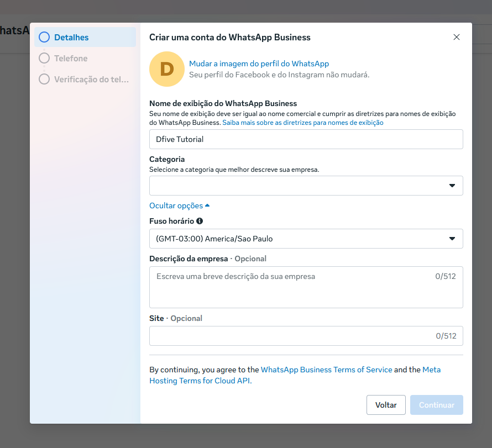Open the Categoria dropdown
Screen dimensions: 492x448
[x=306, y=186]
